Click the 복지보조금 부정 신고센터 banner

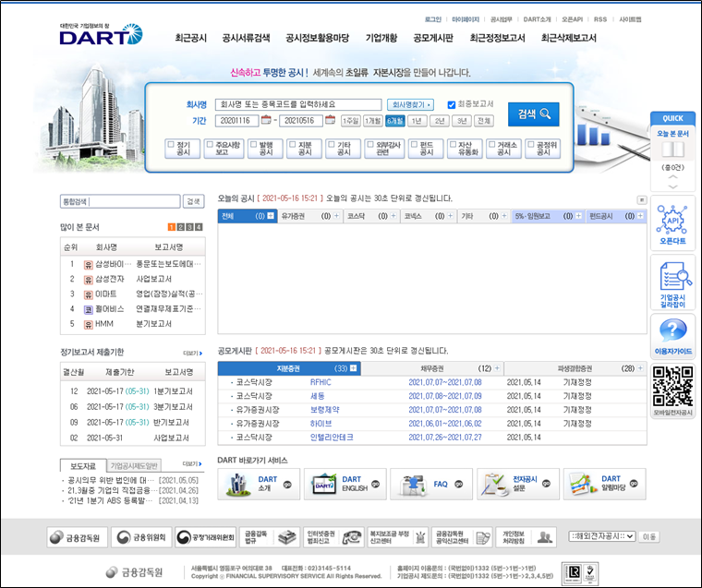397,537
